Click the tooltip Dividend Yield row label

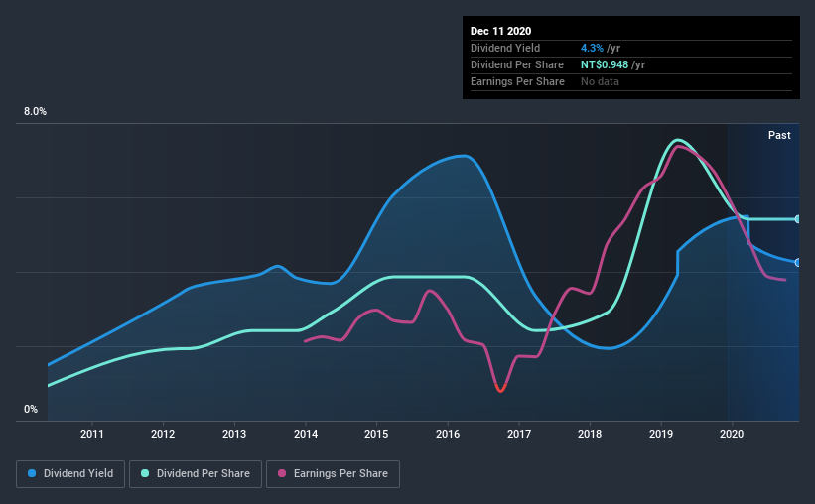pyautogui.click(x=505, y=48)
